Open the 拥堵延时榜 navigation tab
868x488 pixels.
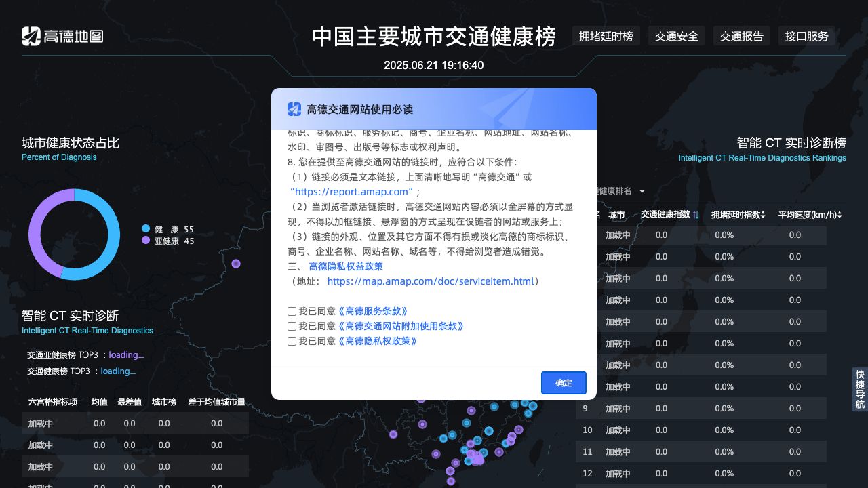(606, 36)
